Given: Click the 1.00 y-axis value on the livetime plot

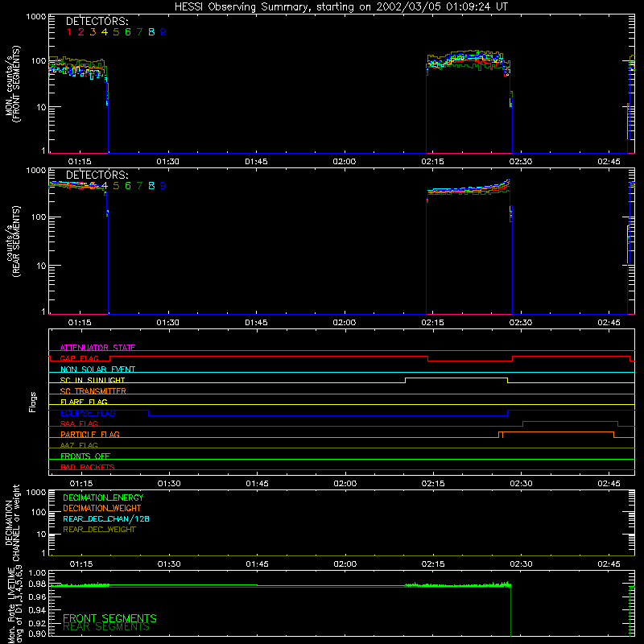Looking at the screenshot, I should click(x=37, y=572).
